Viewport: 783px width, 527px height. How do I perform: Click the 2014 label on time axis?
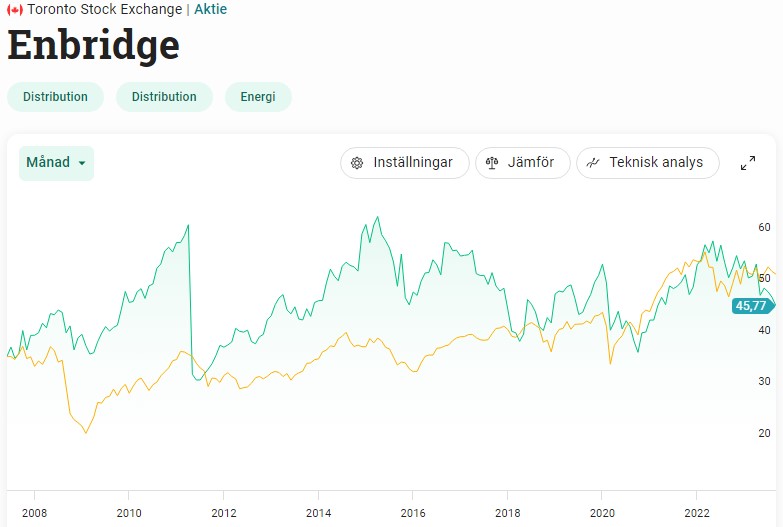click(318, 511)
